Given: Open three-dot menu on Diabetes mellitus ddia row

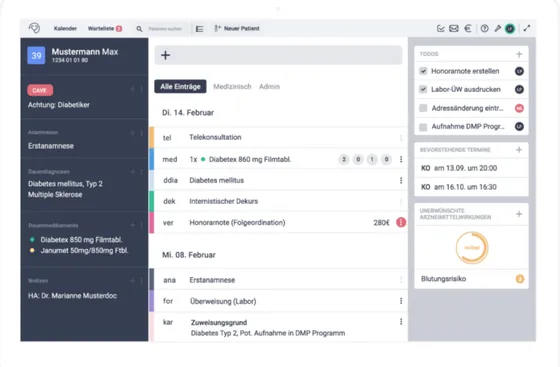Looking at the screenshot, I should [x=401, y=180].
